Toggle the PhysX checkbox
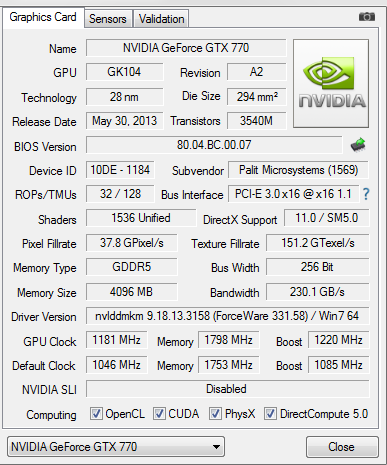This screenshot has width=387, height=465. [215, 414]
